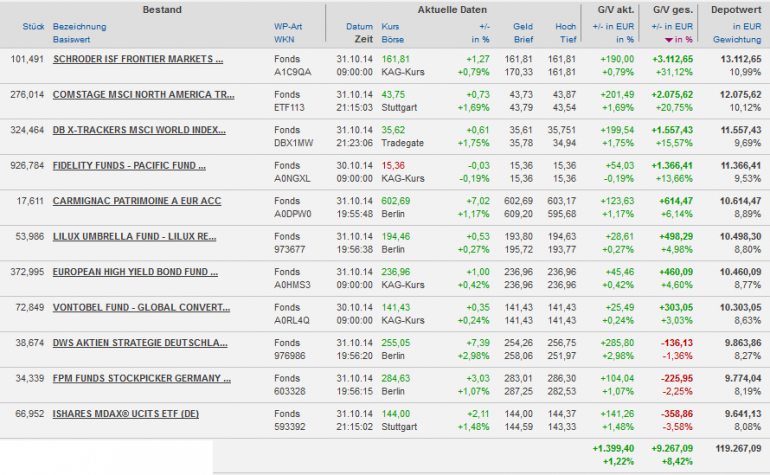Click the WKN column header

tap(284, 38)
